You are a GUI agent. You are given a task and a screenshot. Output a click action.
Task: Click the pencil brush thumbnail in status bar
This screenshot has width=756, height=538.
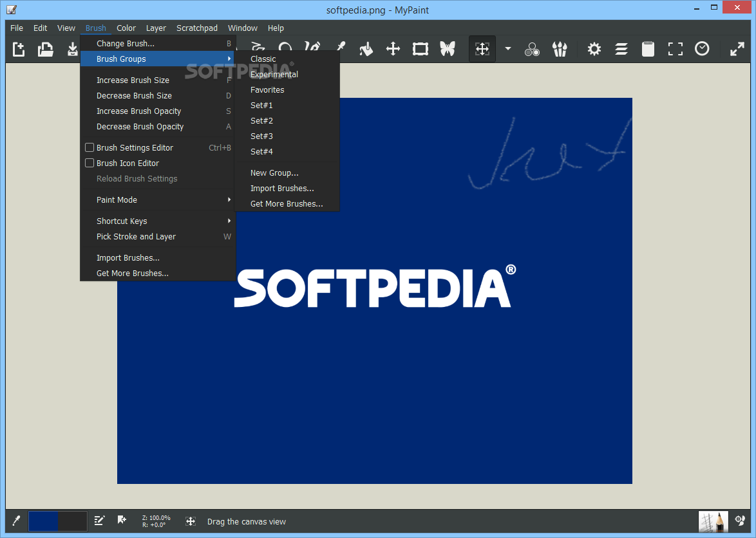[x=713, y=521]
